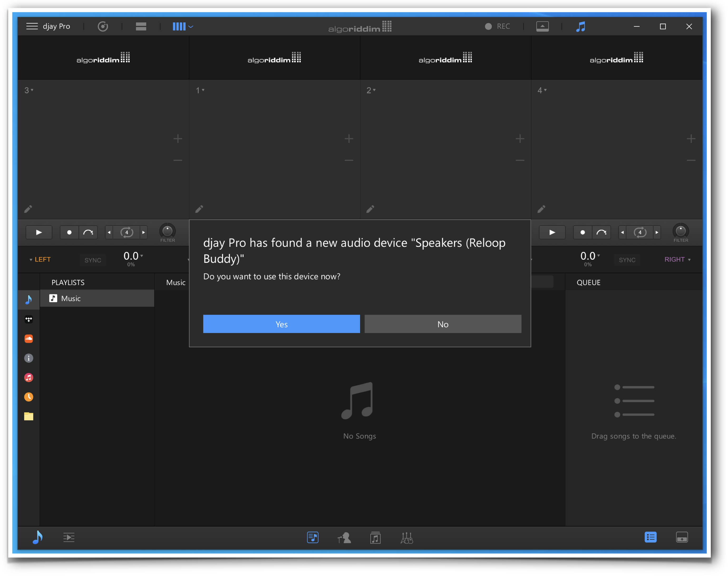Decrease right deck loop length

(x=622, y=232)
